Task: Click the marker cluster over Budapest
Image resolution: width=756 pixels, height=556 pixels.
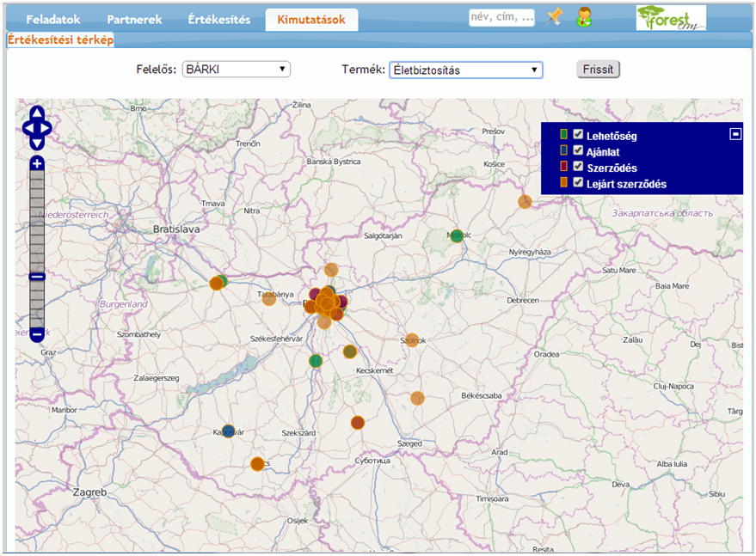Action: point(327,303)
